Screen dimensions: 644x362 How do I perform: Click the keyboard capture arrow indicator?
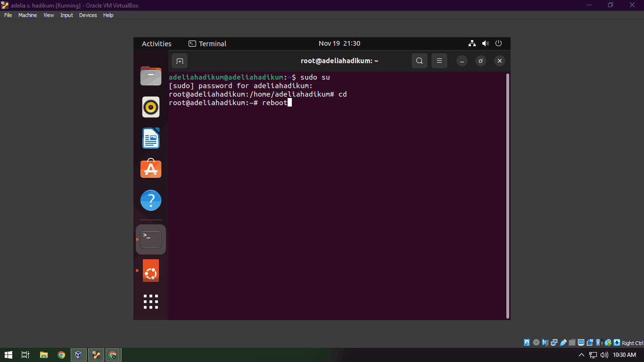[x=617, y=343]
